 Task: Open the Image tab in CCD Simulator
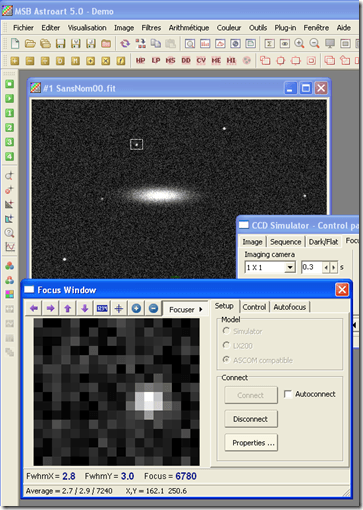click(x=252, y=242)
